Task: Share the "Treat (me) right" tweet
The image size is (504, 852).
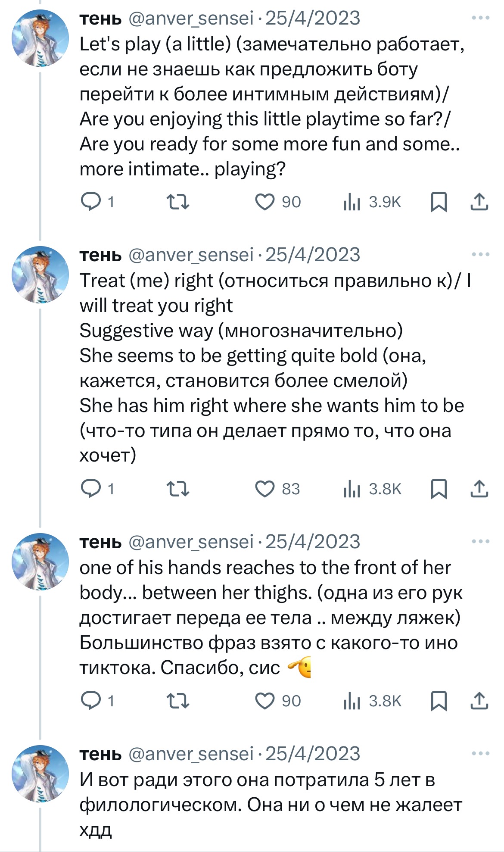Action: [479, 489]
